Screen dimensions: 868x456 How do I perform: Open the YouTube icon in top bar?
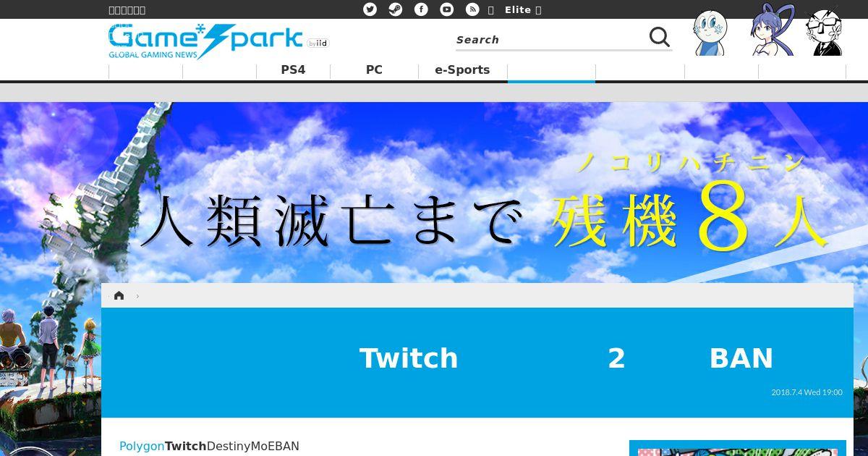tap(447, 9)
